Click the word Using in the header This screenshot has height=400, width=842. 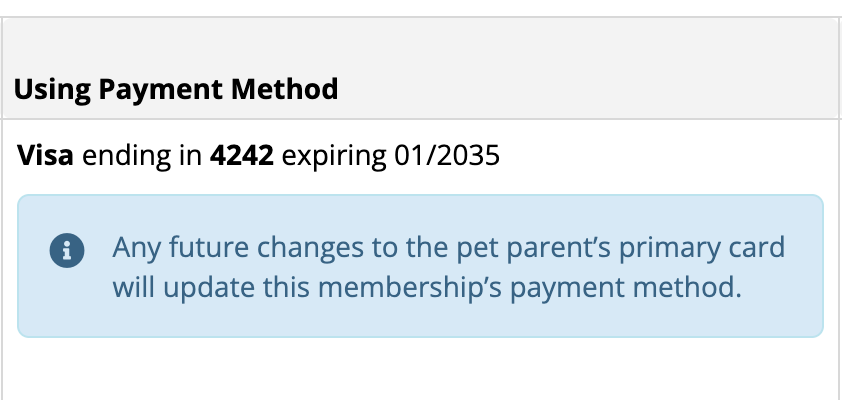(x=52, y=90)
